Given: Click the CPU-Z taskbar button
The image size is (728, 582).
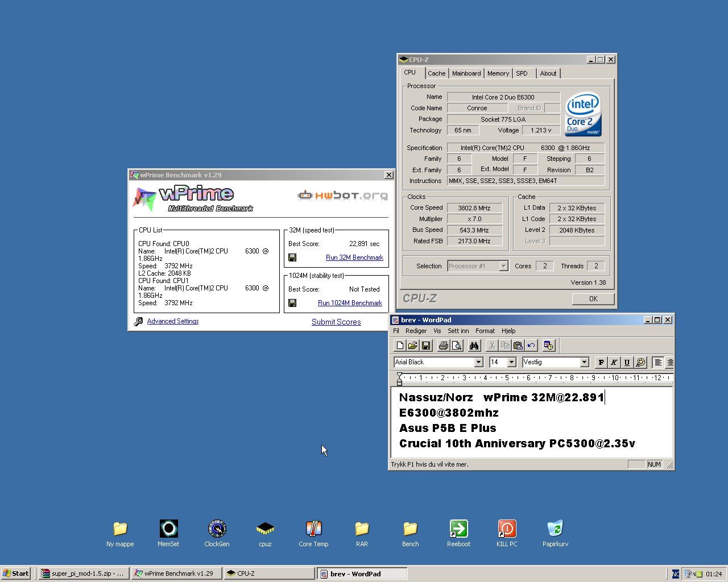Looking at the screenshot, I should point(269,573).
